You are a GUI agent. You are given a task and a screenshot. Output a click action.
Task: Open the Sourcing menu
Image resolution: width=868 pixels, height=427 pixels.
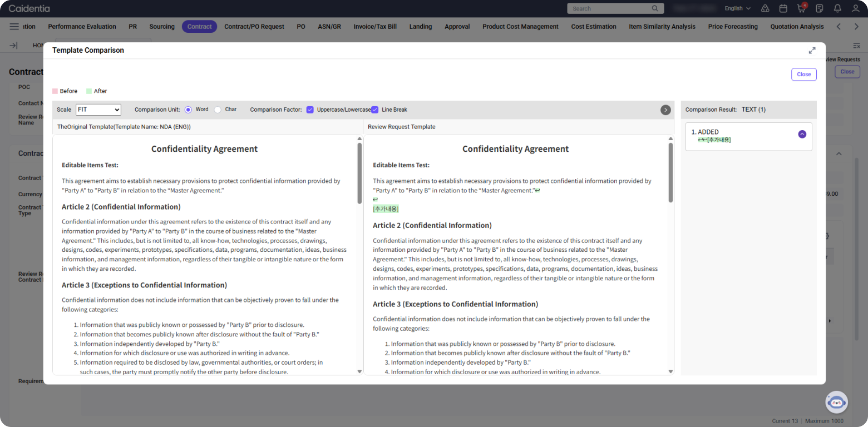(x=162, y=27)
